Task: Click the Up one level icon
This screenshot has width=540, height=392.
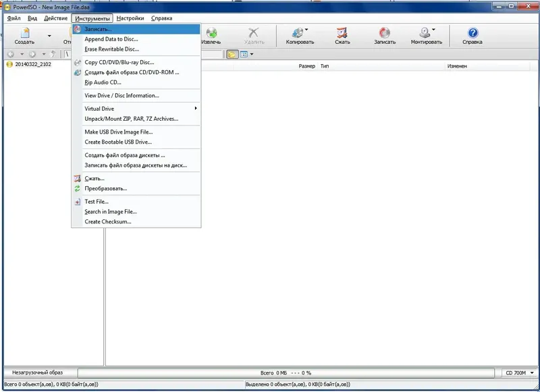Action: click(53, 54)
